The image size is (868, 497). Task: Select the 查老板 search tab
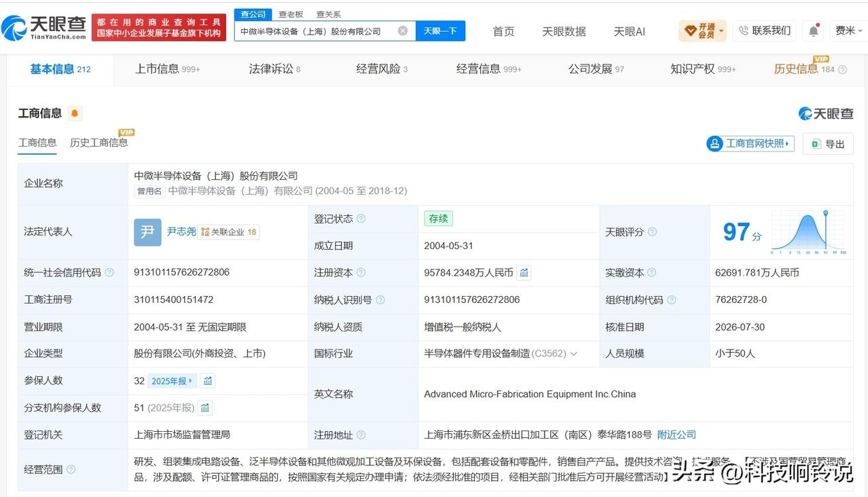[x=291, y=14]
